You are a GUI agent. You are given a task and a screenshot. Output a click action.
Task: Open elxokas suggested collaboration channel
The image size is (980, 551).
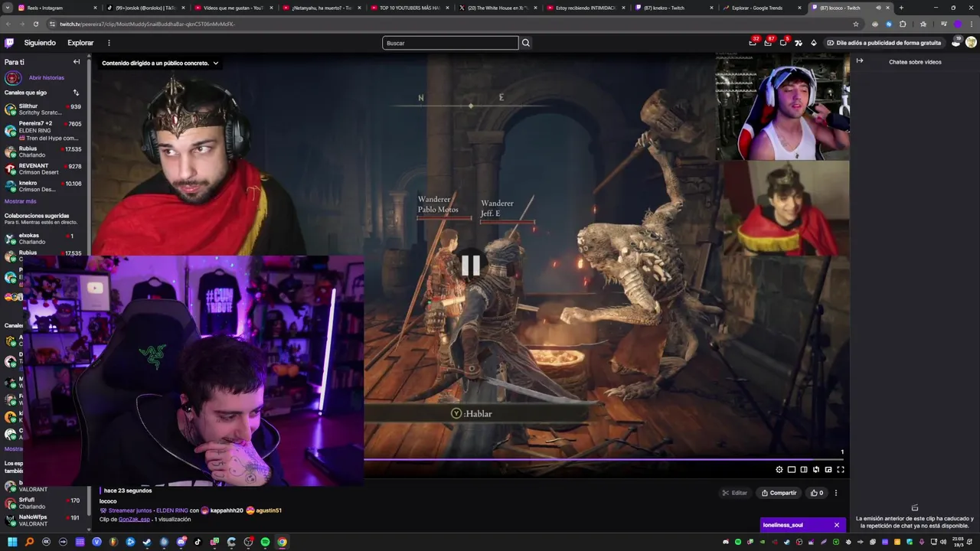tap(43, 239)
